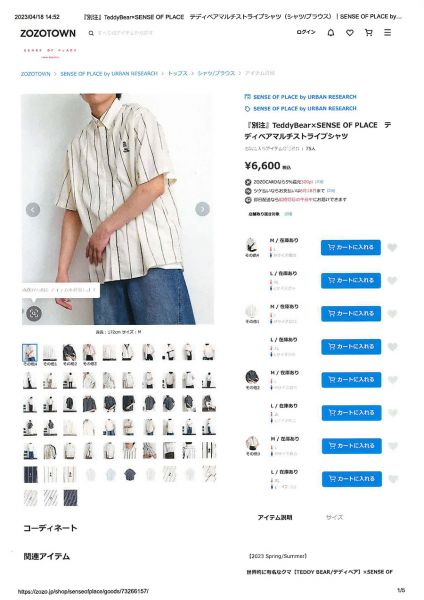Open the favorites heart icon in header
424x600 pixels.
click(350, 33)
